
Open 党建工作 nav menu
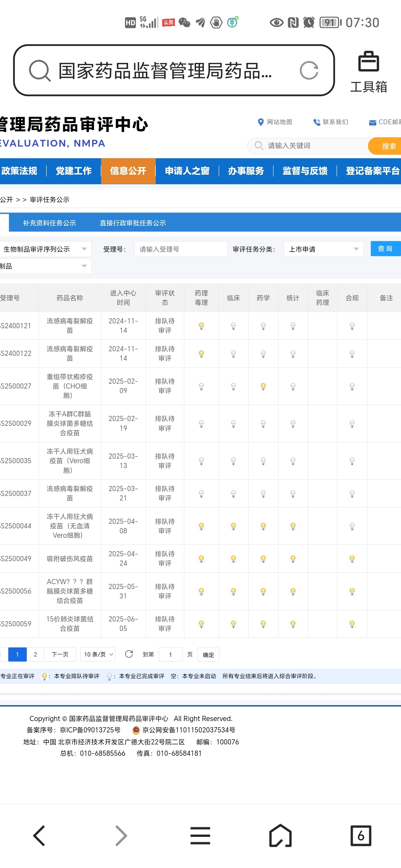click(73, 171)
